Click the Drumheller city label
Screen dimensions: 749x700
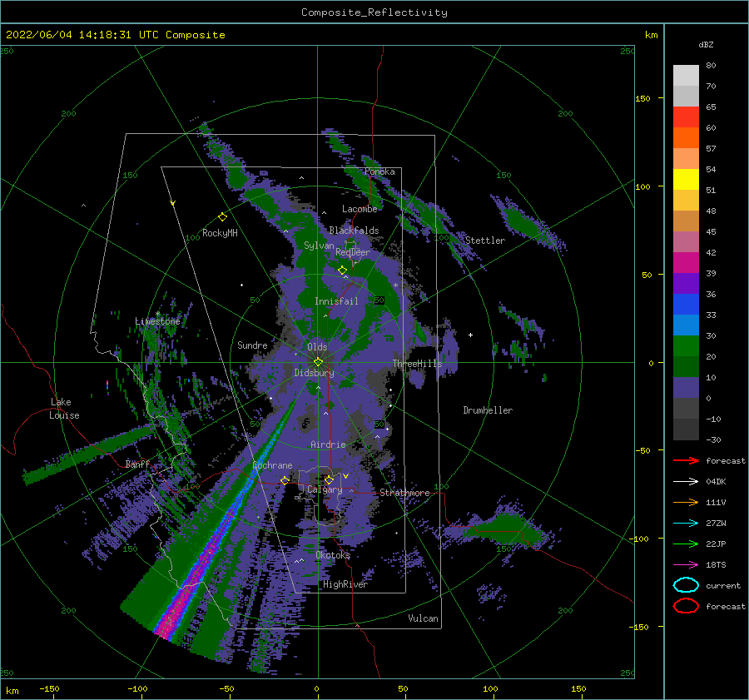[x=488, y=410]
